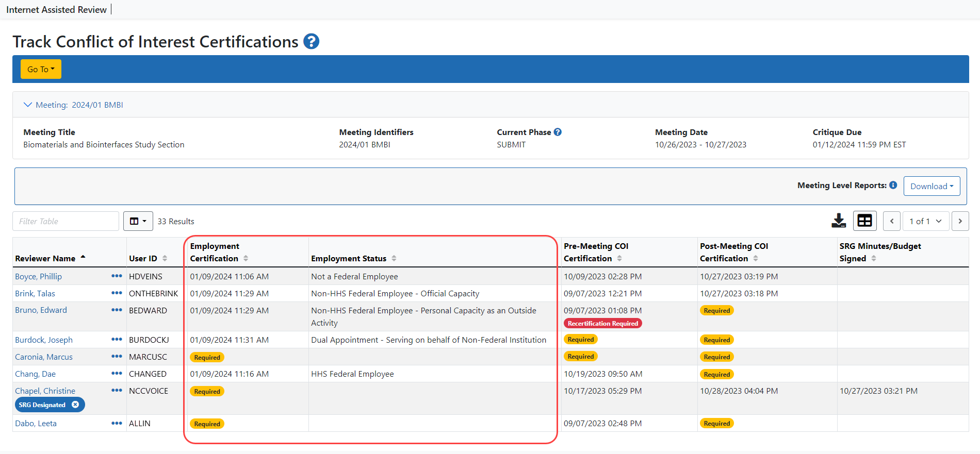Open reviewer Chang, Dae link
The width and height of the screenshot is (980, 454).
(x=35, y=374)
